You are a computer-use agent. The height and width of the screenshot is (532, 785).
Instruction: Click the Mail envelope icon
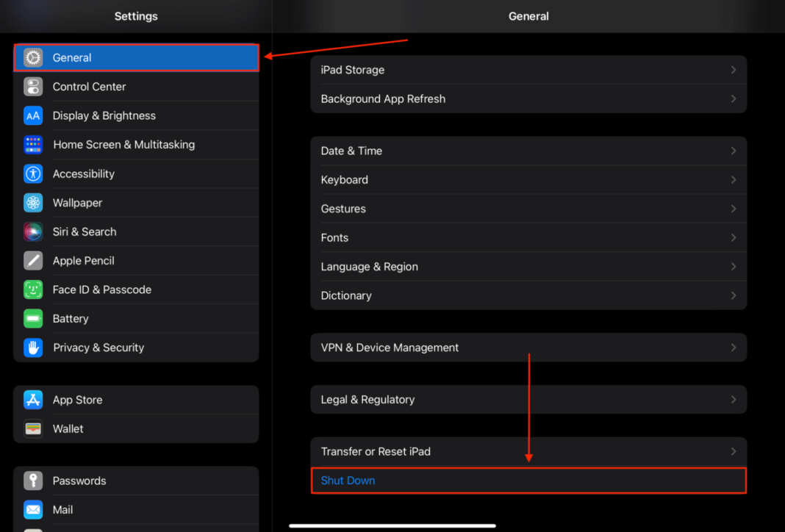tap(33, 509)
